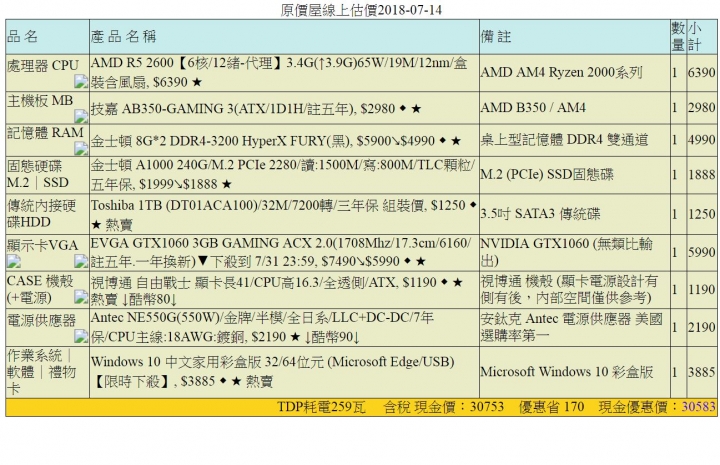Click the page title 原價屋線上估價2018-07-14
The height and width of the screenshot is (465, 720).
[x=361, y=10]
